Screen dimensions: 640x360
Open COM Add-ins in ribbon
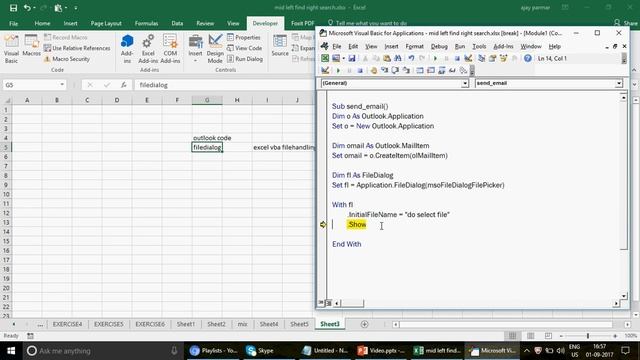point(170,49)
